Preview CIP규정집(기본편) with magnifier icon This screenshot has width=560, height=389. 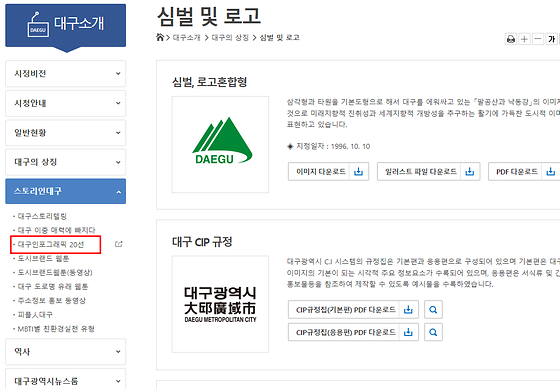[433, 310]
